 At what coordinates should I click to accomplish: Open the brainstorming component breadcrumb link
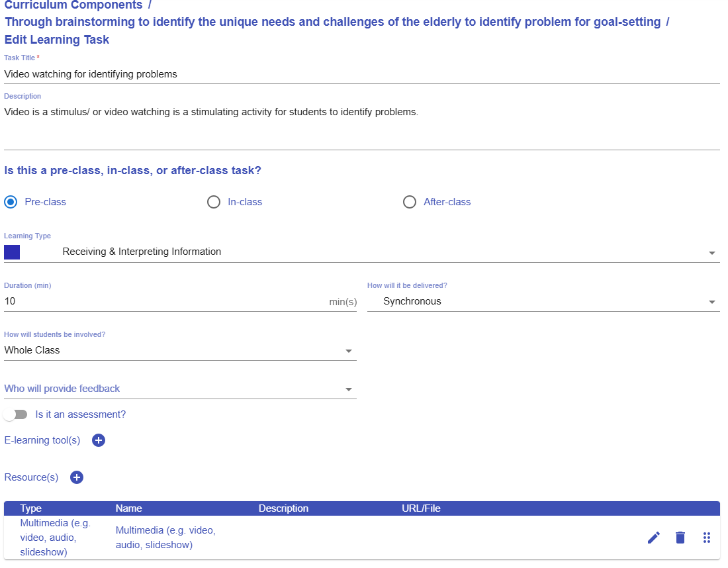332,22
